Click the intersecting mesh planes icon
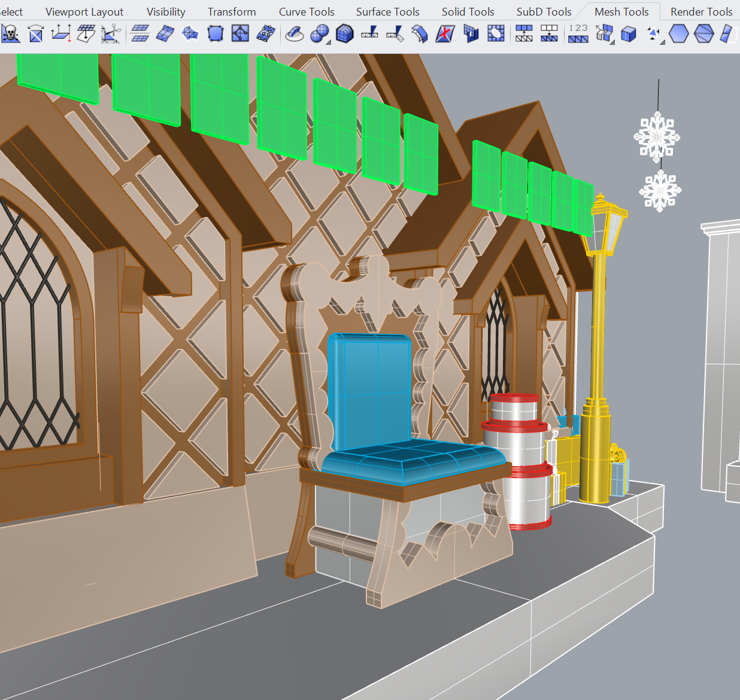Viewport: 740px width, 700px height. (x=471, y=34)
